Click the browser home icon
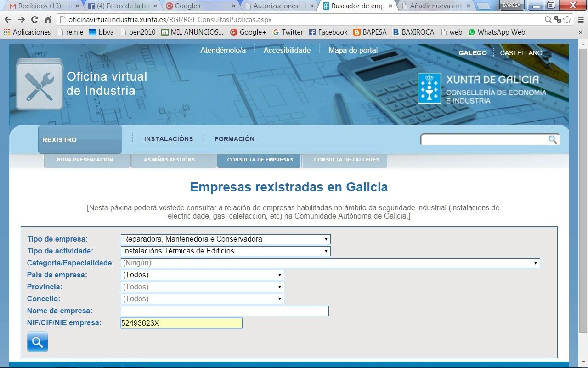The width and height of the screenshot is (588, 368). (48, 20)
